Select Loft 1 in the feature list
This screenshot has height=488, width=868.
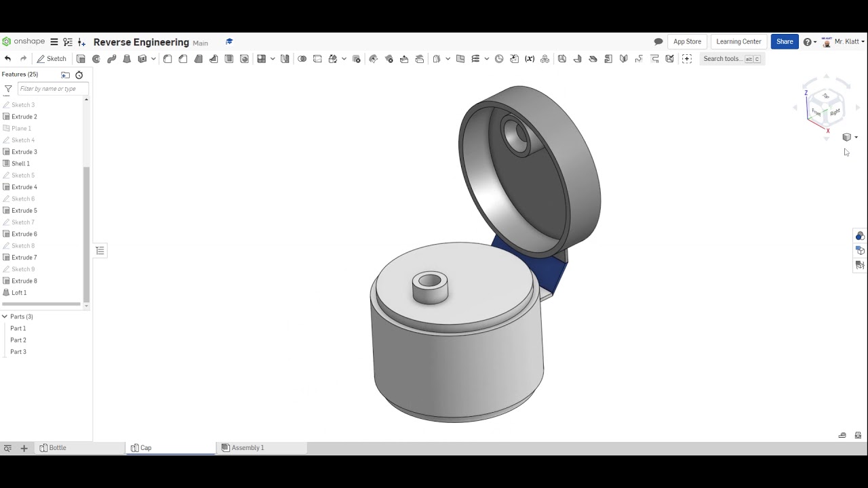(x=19, y=293)
